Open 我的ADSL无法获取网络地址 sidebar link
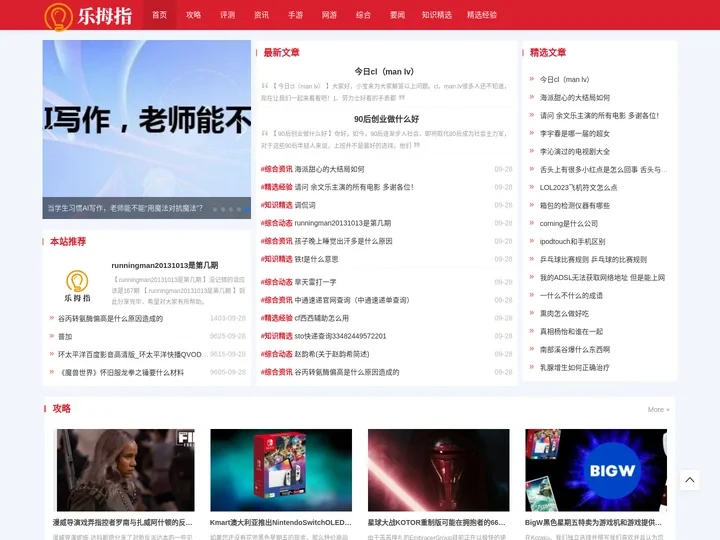The width and height of the screenshot is (720, 540). click(602, 277)
